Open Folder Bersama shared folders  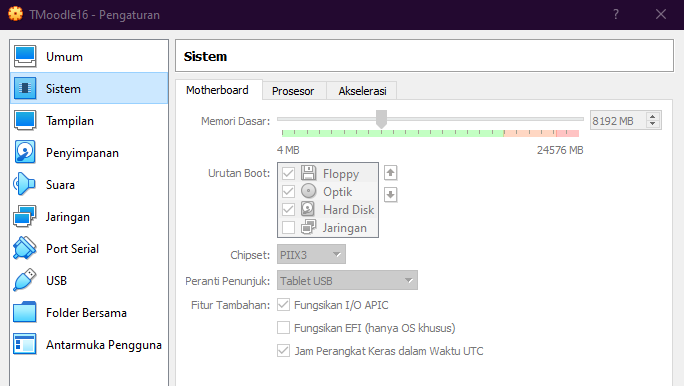[x=89, y=313]
